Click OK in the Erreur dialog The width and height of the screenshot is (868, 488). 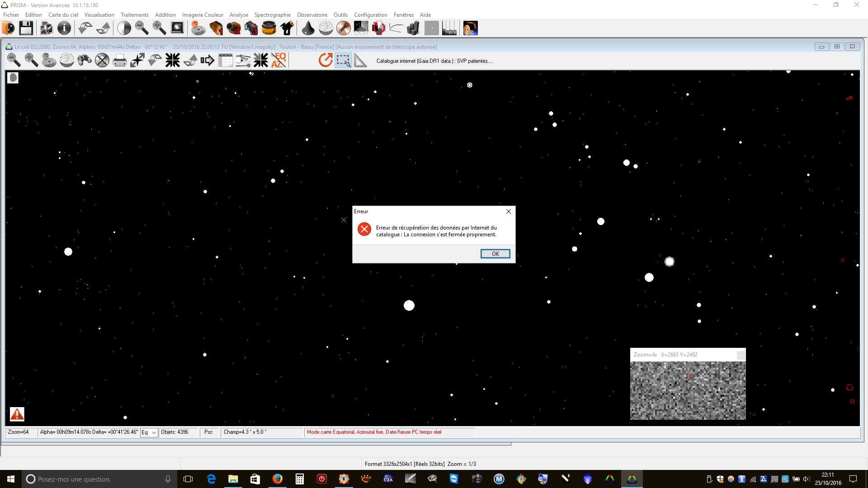pyautogui.click(x=495, y=253)
